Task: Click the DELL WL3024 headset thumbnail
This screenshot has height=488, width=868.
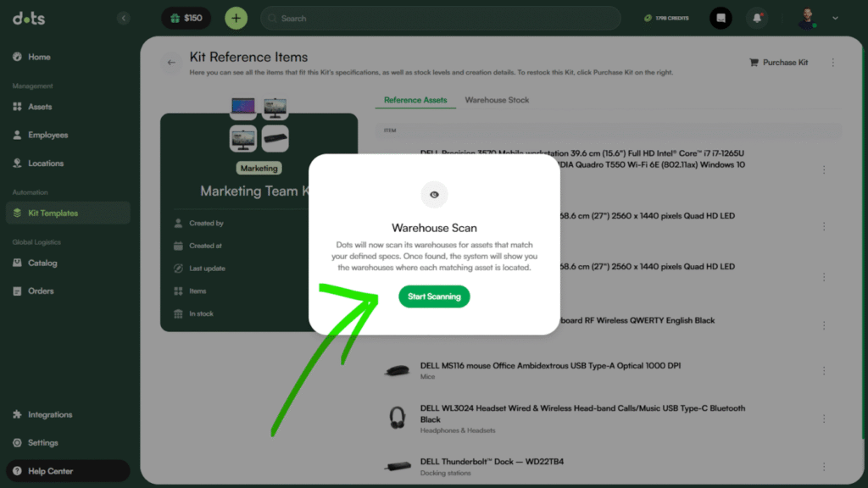Action: tap(397, 418)
